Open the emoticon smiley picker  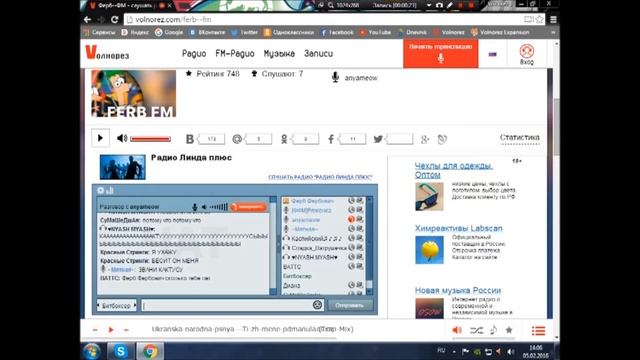click(x=317, y=305)
